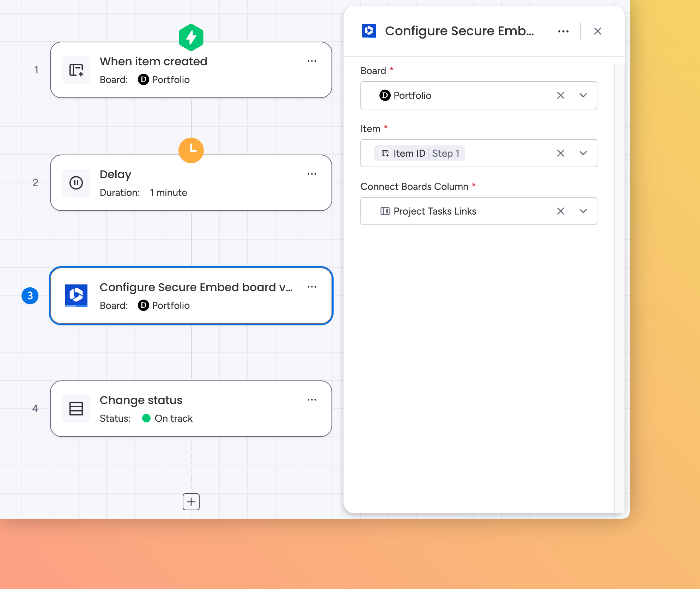The width and height of the screenshot is (700, 589).
Task: Click the On track status value
Action: pos(174,419)
